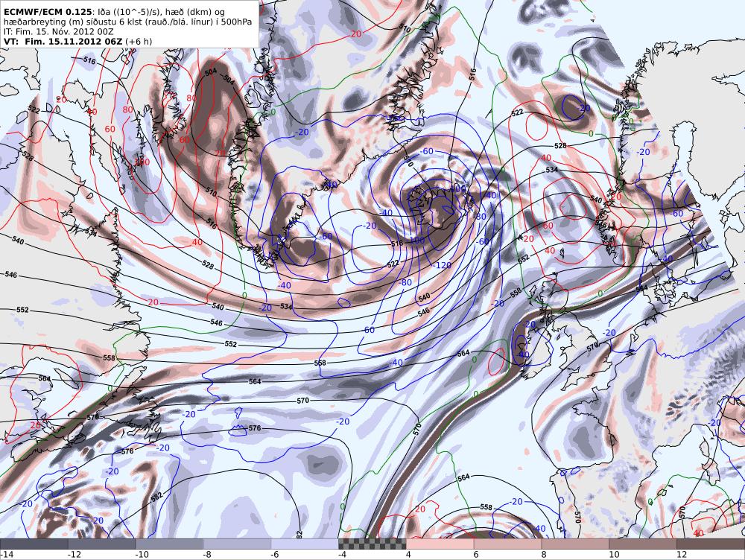Click the '10' legend scale label

click(614, 554)
